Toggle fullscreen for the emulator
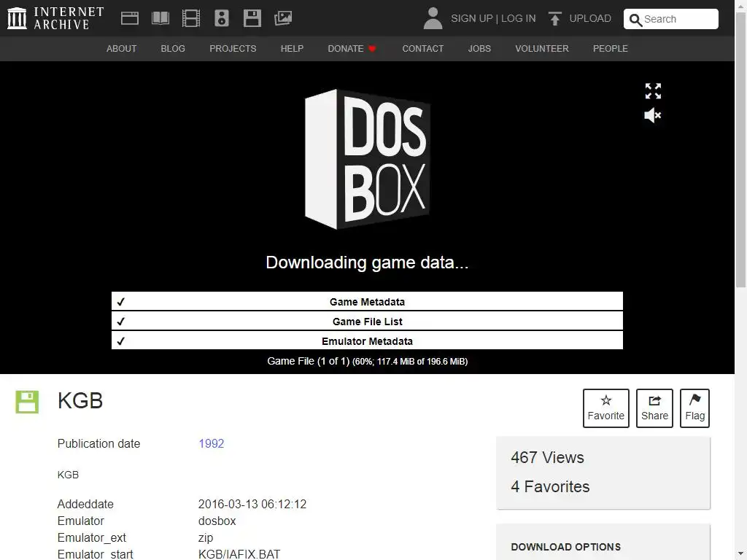Image resolution: width=747 pixels, height=560 pixels. pos(653,91)
